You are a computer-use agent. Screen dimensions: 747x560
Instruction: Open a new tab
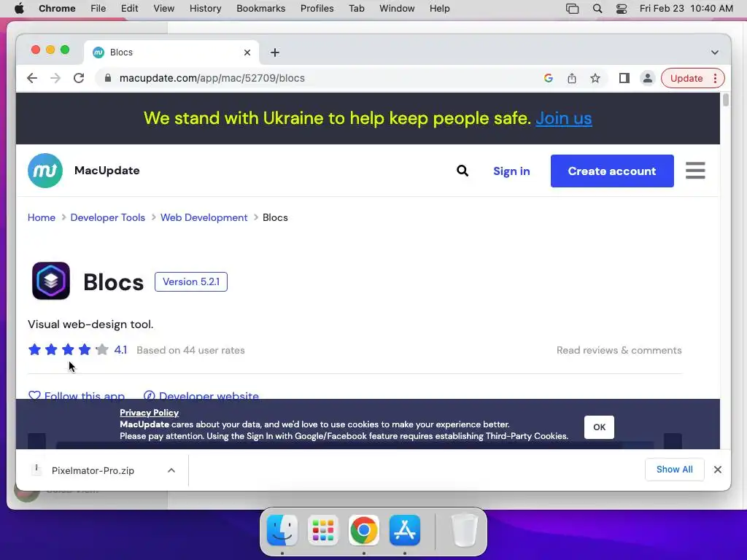click(275, 52)
